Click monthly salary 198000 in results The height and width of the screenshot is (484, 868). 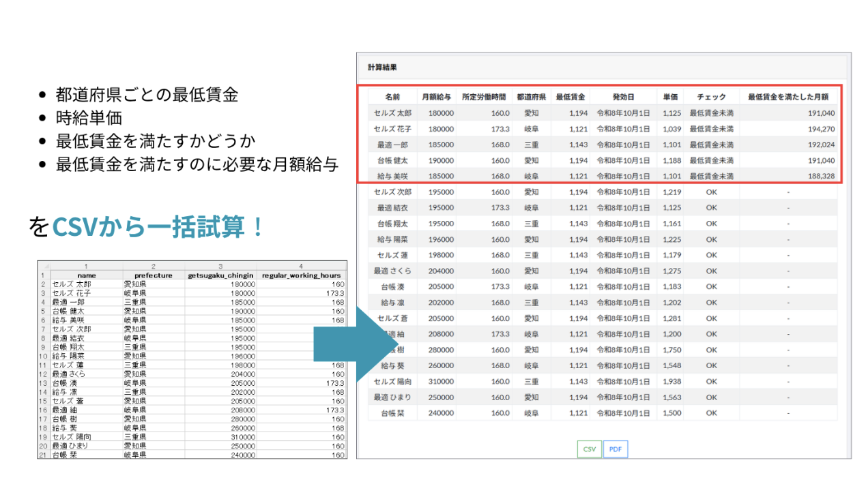click(442, 255)
